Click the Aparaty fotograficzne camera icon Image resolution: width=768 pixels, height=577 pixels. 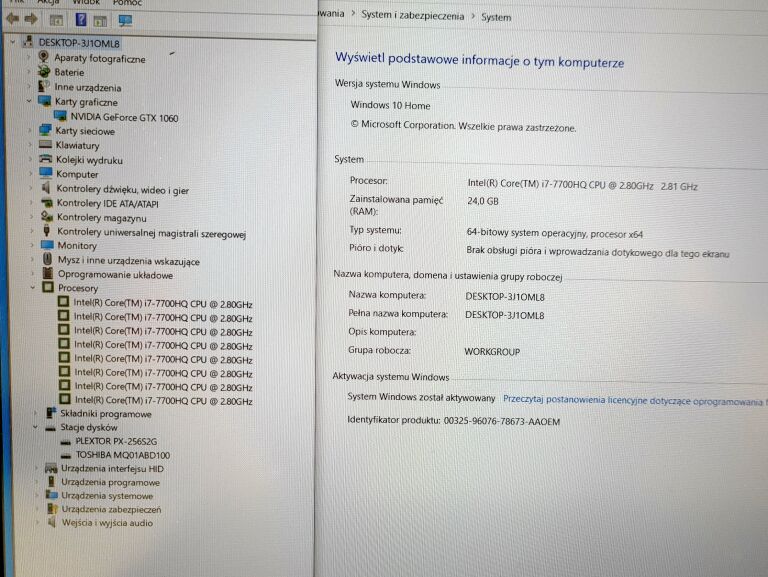pos(44,57)
